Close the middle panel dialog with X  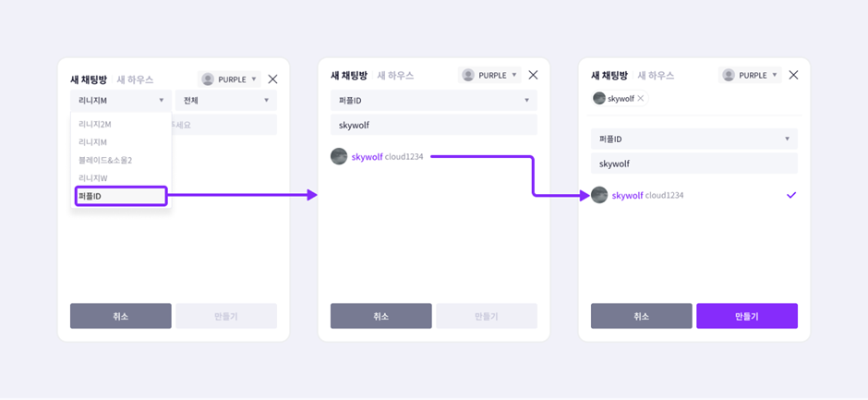(x=533, y=75)
